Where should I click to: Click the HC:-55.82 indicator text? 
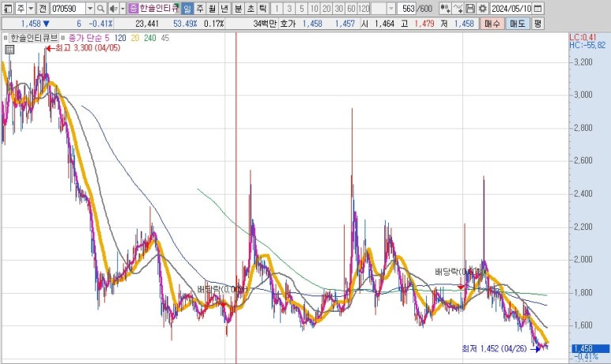click(587, 45)
